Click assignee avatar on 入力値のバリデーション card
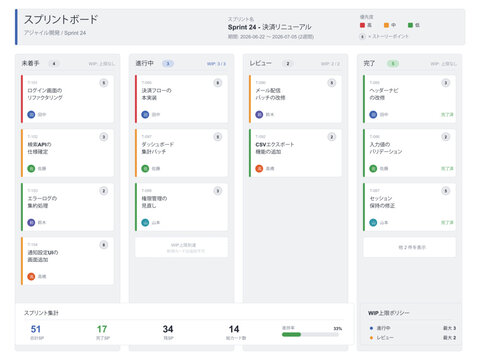The image size is (480, 360). click(x=373, y=168)
